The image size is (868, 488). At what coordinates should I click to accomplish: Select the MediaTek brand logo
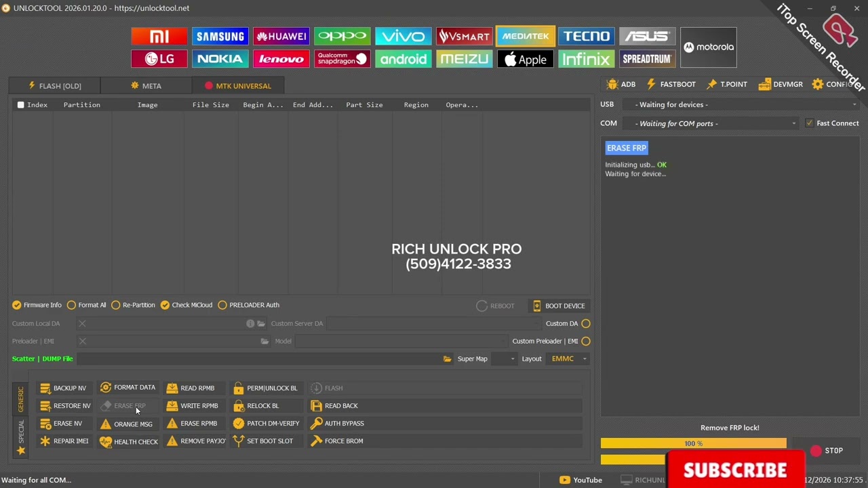tap(525, 37)
